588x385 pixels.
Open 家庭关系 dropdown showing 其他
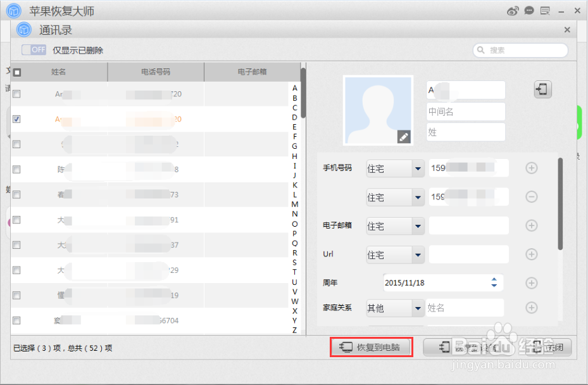395,308
